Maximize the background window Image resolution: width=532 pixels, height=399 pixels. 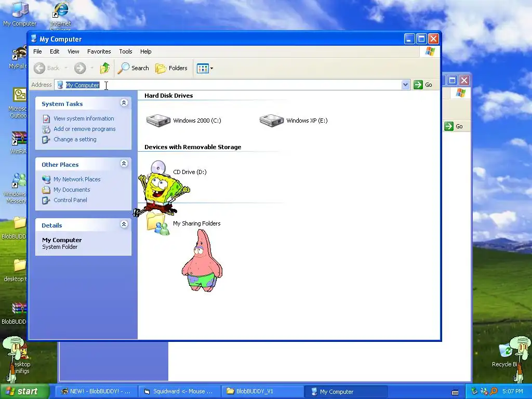tap(452, 81)
